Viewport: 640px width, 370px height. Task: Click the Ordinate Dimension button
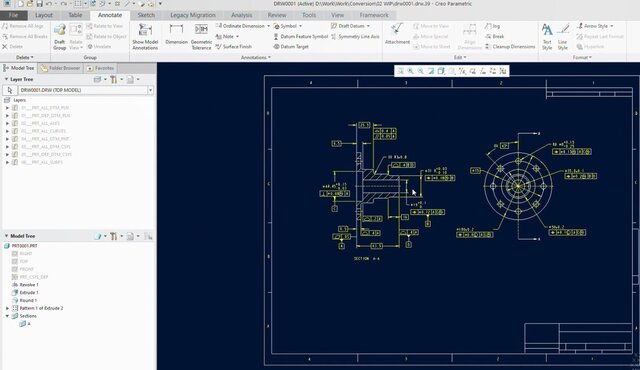[240, 26]
